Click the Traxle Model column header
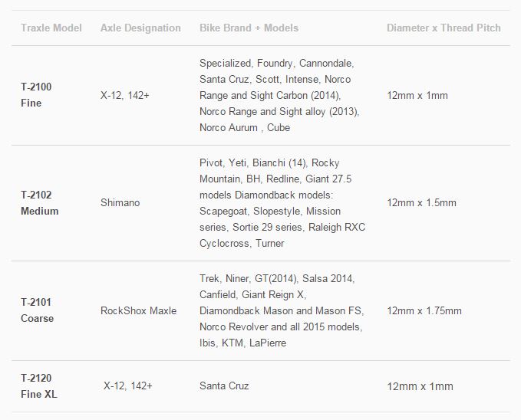Image resolution: width=521 pixels, height=420 pixels. [x=51, y=28]
